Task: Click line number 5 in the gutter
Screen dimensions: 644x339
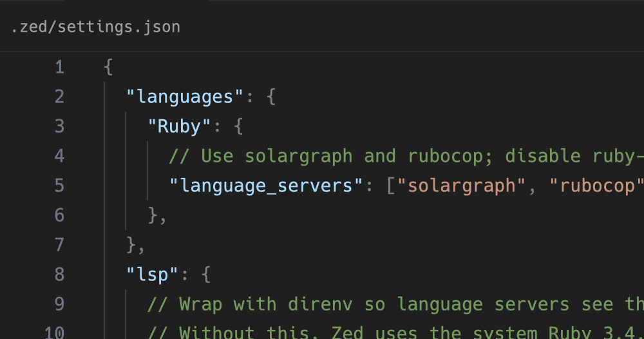Action: point(59,186)
